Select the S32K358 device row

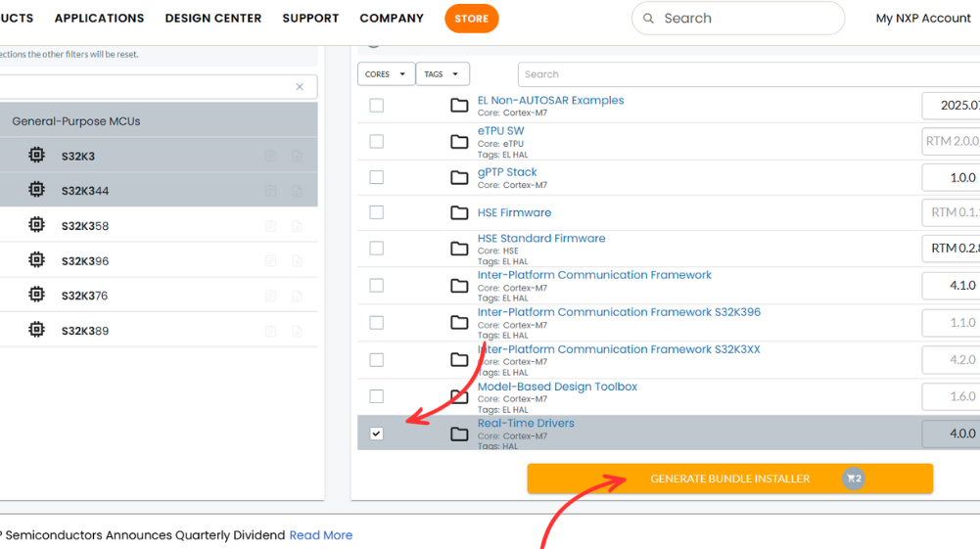tap(159, 225)
